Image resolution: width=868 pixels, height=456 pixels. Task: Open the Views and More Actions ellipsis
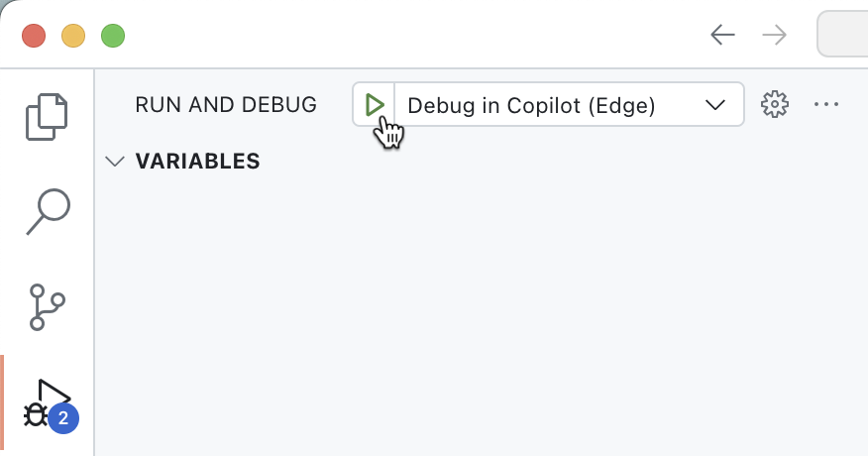[825, 104]
